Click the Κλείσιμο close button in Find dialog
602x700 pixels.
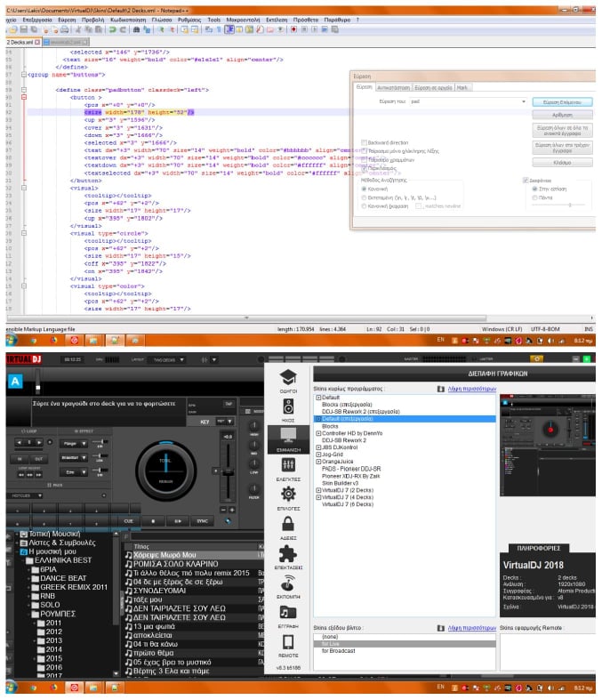coord(562,163)
